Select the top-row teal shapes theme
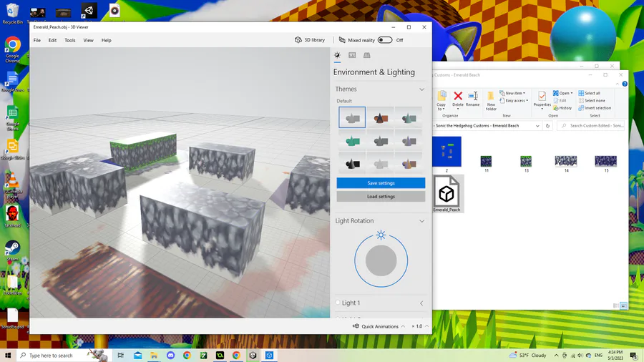The image size is (644, 362). pos(409,117)
